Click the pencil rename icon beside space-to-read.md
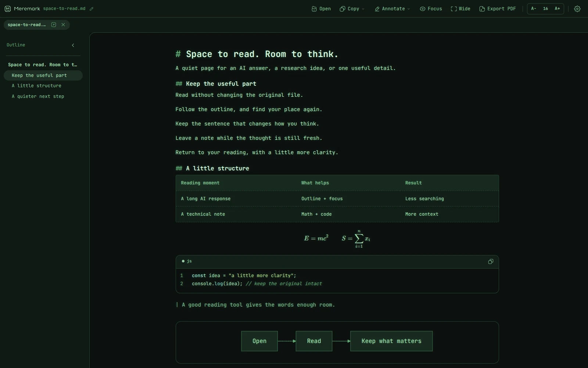Screen dimensions: 588x368 [x=92, y=9]
